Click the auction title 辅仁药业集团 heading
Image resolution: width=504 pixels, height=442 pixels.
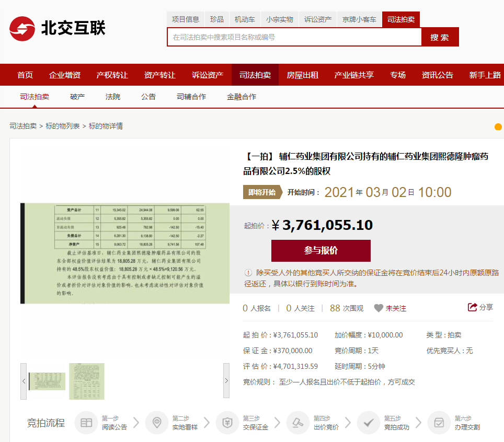pyautogui.click(x=365, y=164)
